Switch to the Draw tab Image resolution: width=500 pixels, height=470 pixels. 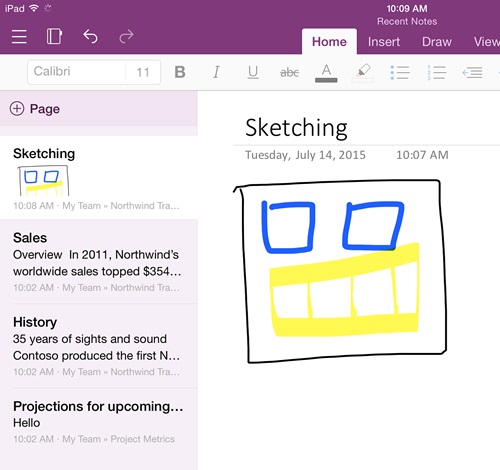pos(437,42)
